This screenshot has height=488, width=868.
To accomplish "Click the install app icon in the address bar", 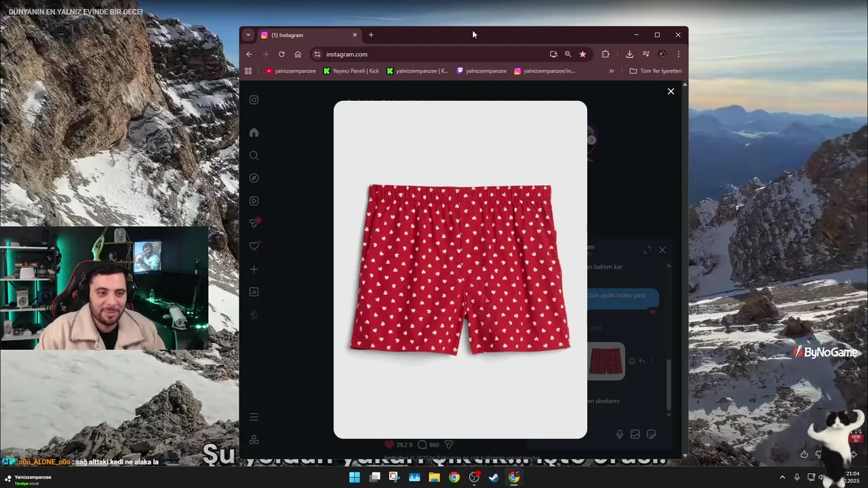I will 553,54.
